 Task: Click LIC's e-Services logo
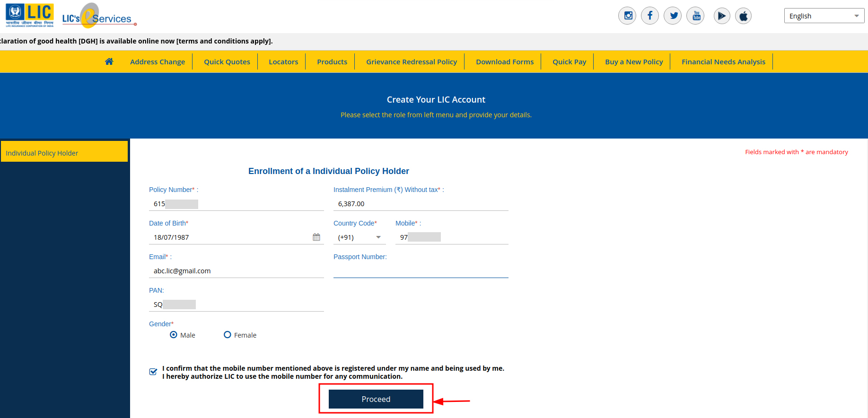point(99,17)
